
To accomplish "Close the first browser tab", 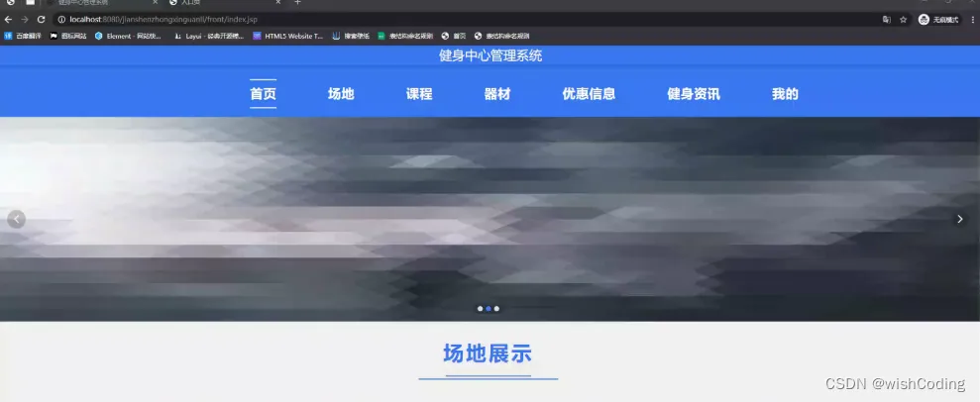I will click(x=155, y=3).
